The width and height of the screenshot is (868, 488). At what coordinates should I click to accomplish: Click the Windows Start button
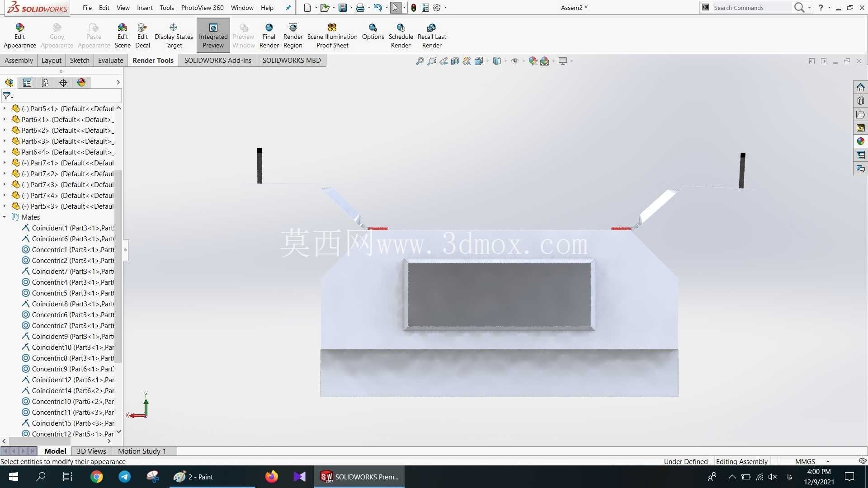13,477
